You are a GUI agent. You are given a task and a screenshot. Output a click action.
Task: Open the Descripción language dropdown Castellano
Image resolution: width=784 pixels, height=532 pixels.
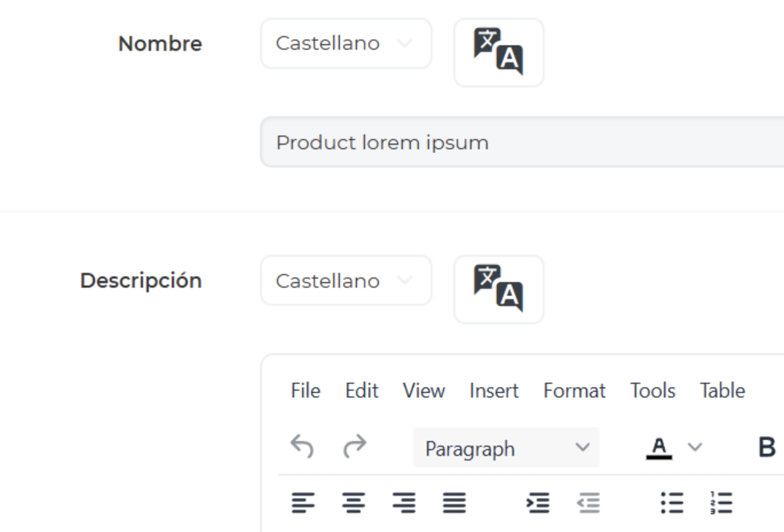point(346,280)
